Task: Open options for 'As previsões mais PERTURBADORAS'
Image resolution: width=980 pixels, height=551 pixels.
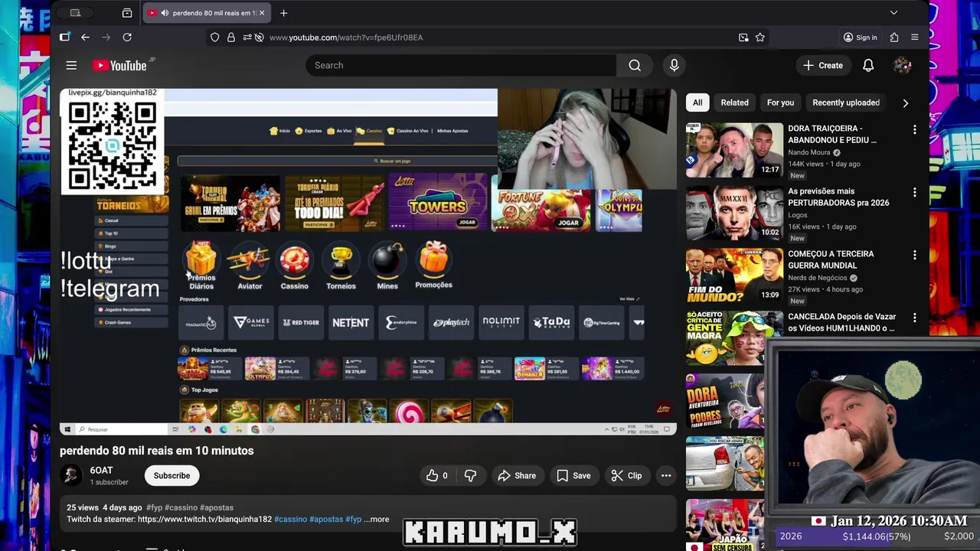Action: click(x=914, y=193)
